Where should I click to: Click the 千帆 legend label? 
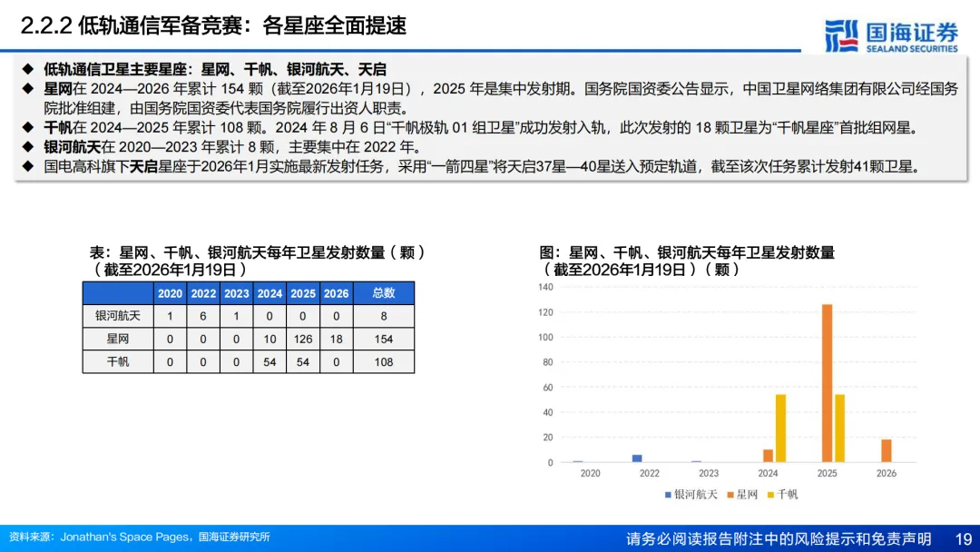click(787, 495)
